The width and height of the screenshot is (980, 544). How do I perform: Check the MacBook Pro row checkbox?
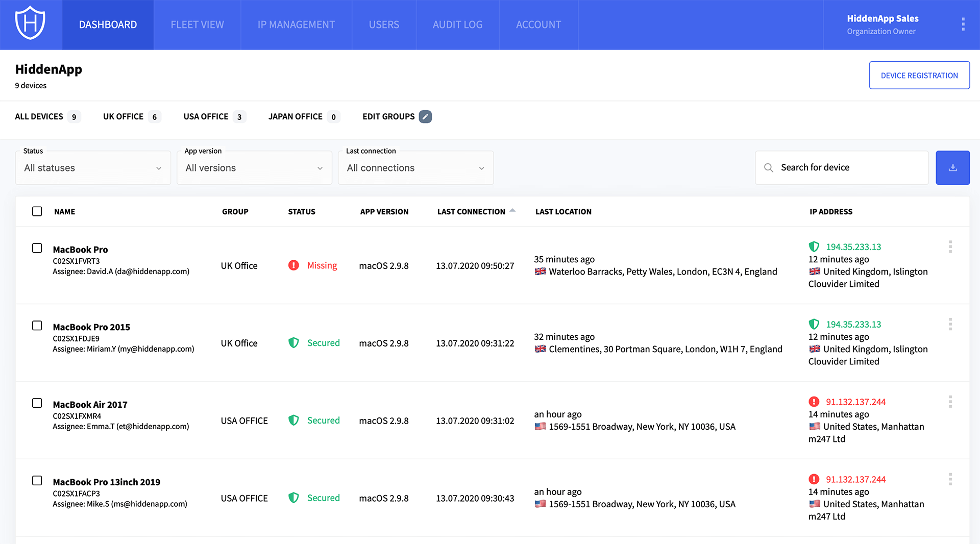point(37,248)
